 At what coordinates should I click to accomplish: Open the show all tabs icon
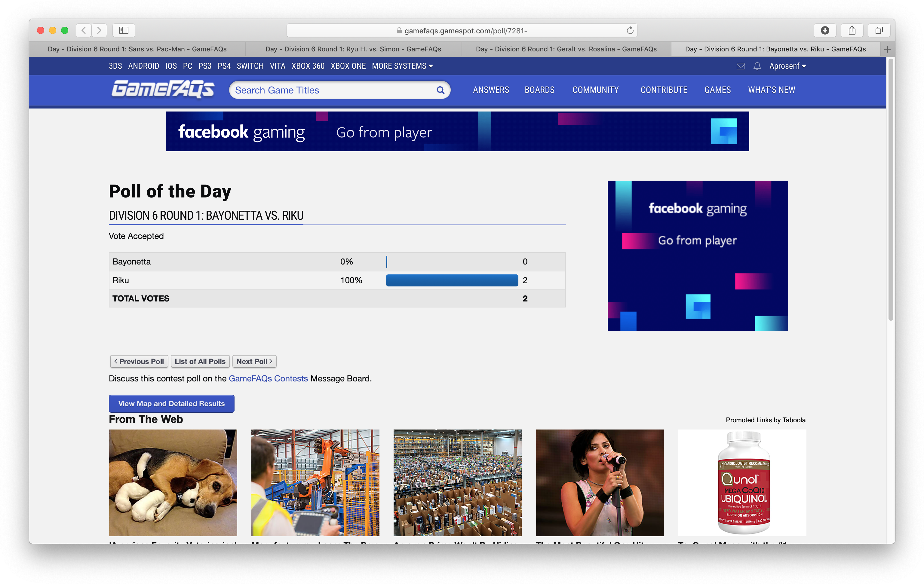coord(879,30)
